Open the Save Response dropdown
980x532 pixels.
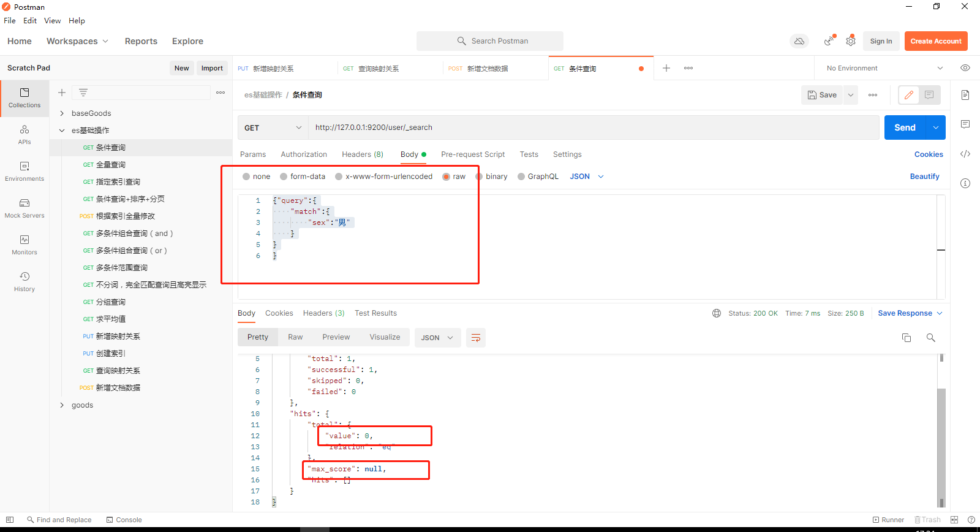click(x=910, y=313)
